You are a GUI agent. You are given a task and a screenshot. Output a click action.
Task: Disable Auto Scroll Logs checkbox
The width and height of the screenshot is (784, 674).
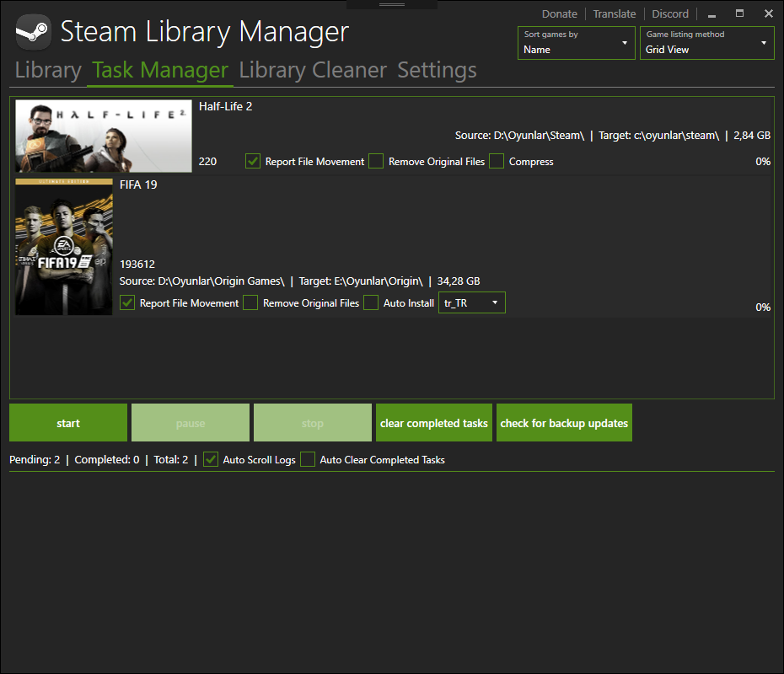[211, 459]
